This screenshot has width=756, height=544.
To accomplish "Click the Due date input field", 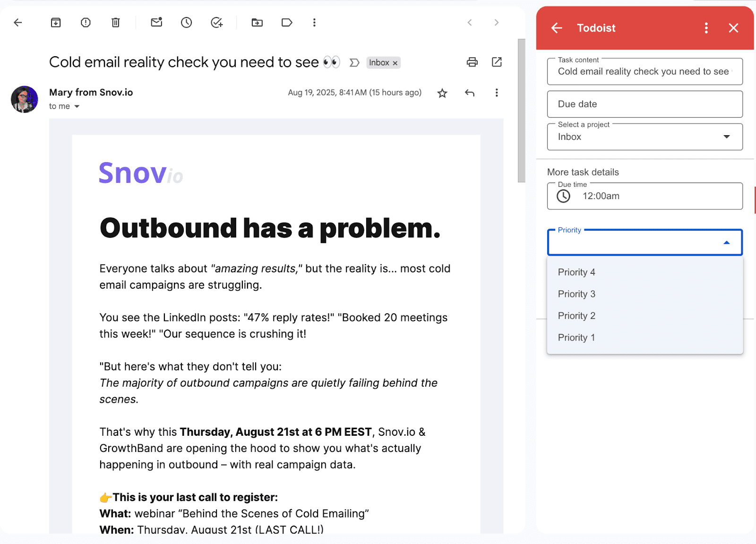I will point(644,104).
